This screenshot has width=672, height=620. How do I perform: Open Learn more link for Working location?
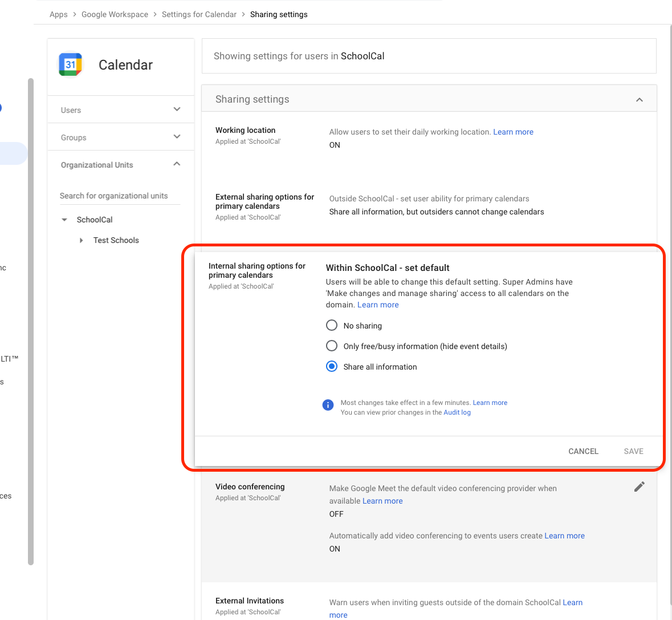click(513, 132)
